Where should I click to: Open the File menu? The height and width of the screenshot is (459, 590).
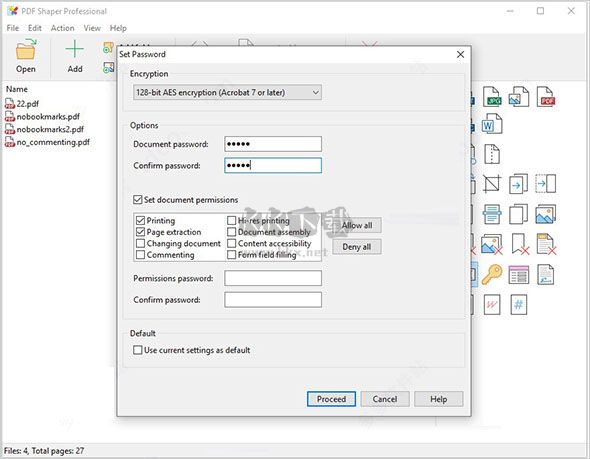coord(12,28)
